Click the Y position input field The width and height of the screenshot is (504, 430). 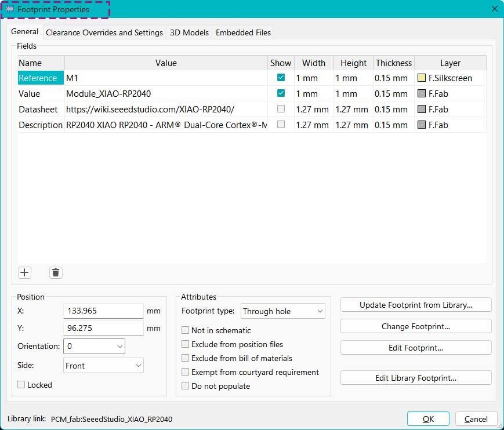pyautogui.click(x=103, y=328)
